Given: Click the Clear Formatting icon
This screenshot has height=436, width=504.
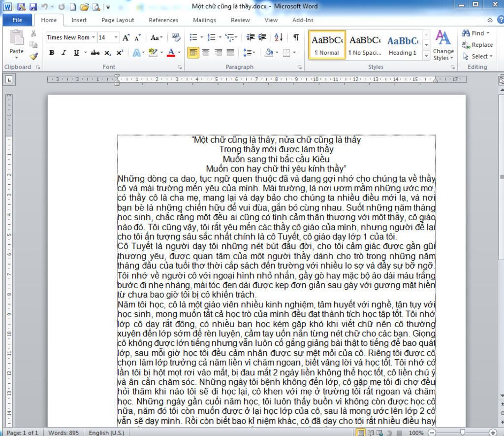Looking at the screenshot, I should coord(176,37).
